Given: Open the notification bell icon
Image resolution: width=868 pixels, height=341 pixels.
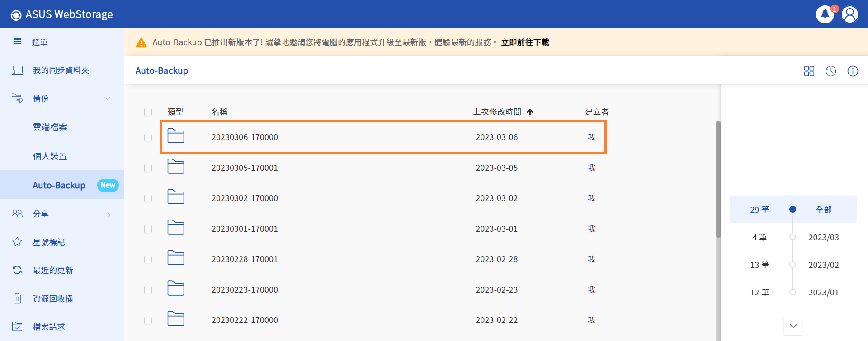Looking at the screenshot, I should 825,14.
